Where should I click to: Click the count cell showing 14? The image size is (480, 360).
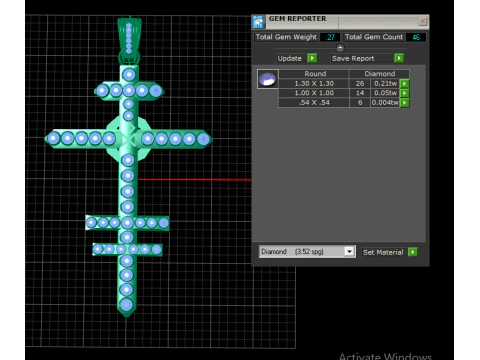[360, 93]
